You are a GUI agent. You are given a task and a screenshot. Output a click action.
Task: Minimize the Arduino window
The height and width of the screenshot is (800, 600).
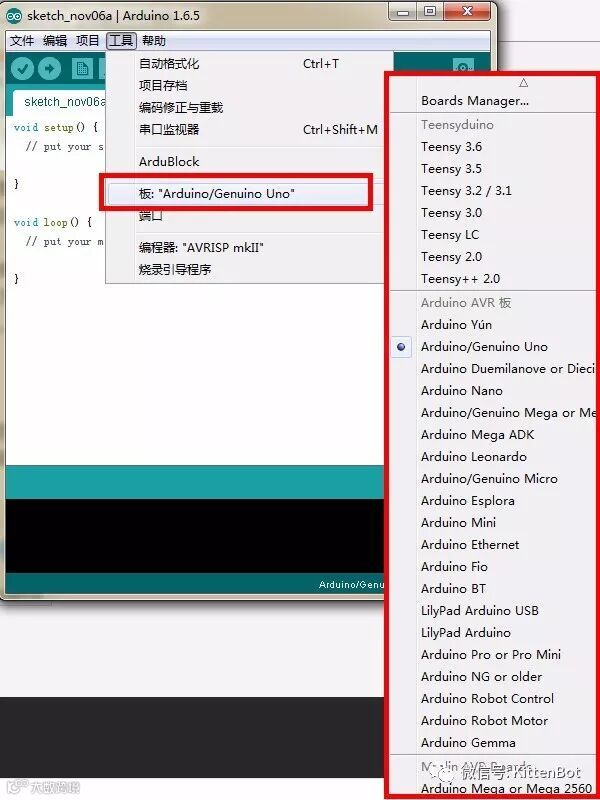[405, 12]
